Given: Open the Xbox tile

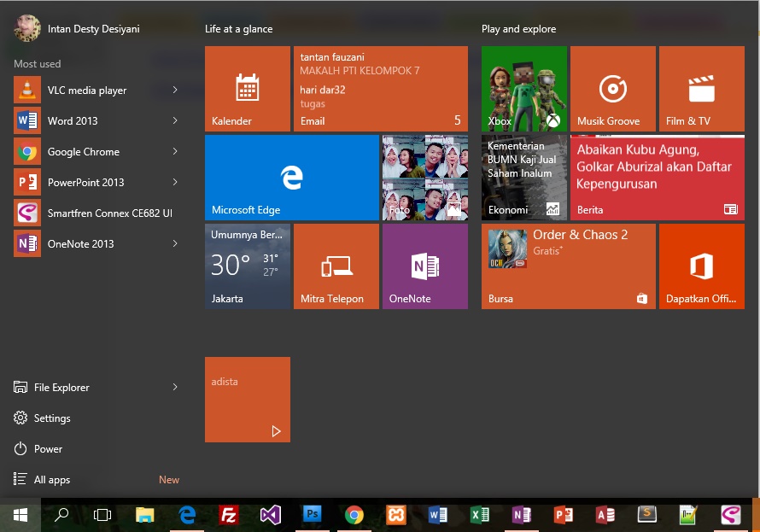Looking at the screenshot, I should tap(523, 88).
